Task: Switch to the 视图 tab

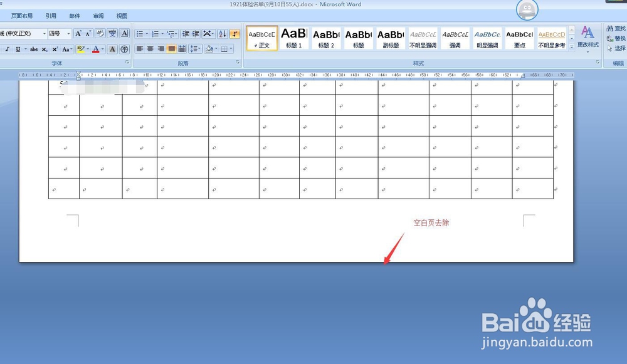Action: pos(122,16)
